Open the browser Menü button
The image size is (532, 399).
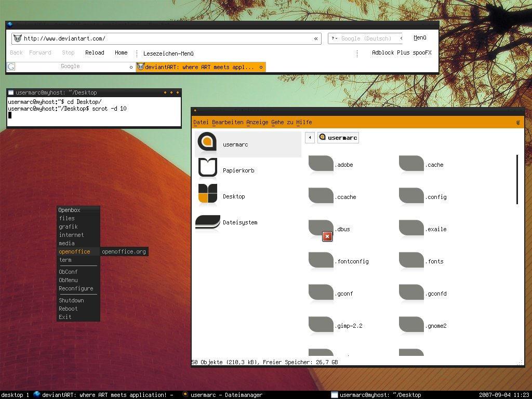click(x=420, y=37)
